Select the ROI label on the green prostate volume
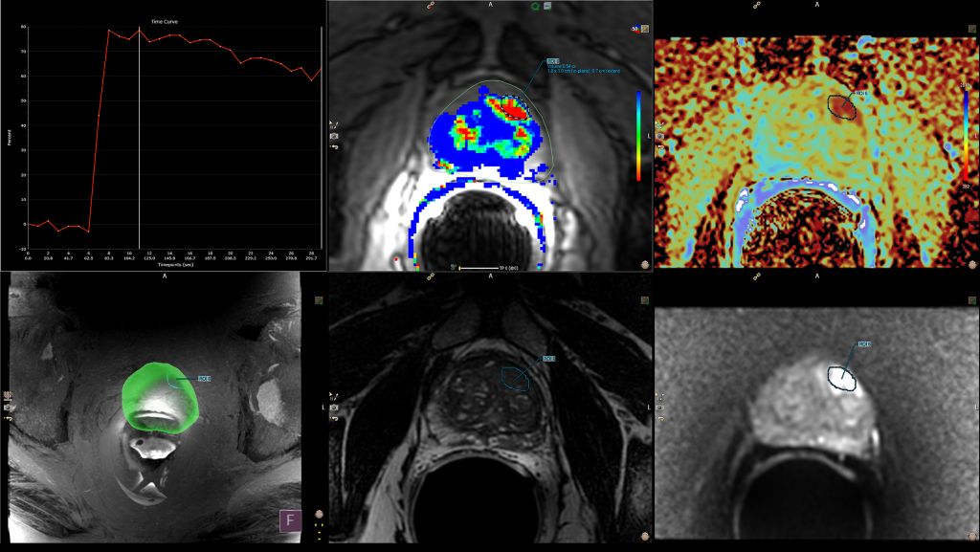This screenshot has width=980, height=552. coord(205,379)
